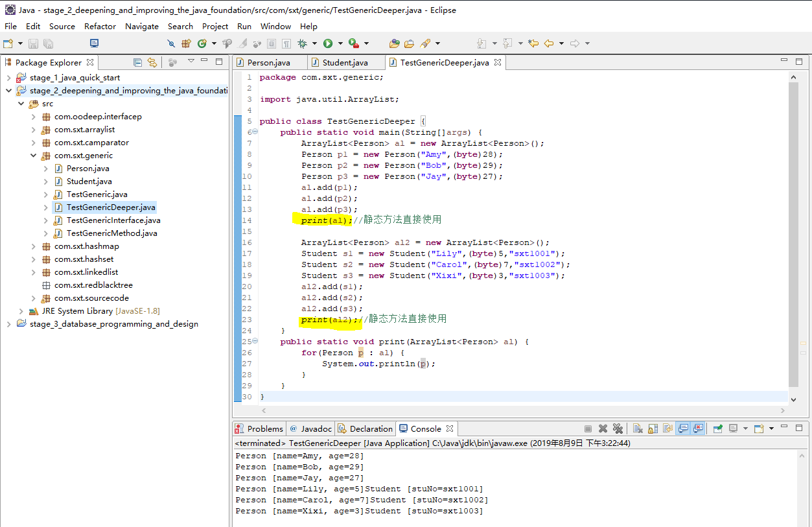Click the New file wizard icon

(8, 43)
